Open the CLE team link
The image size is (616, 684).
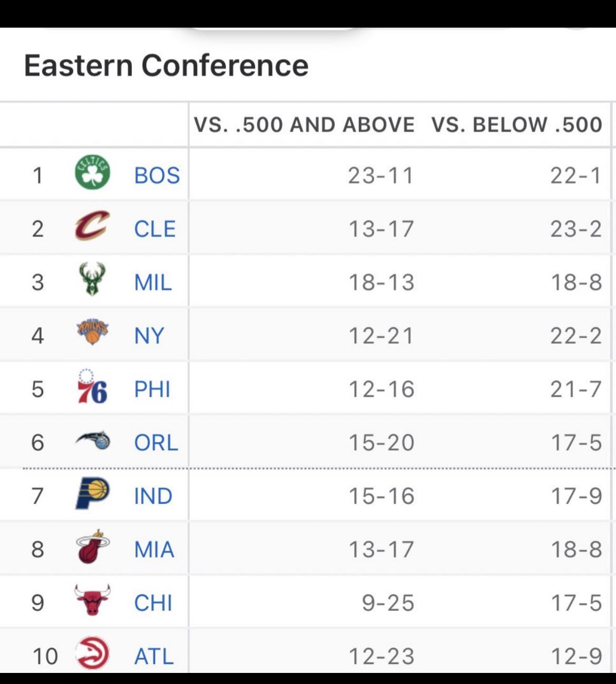pos(154,229)
